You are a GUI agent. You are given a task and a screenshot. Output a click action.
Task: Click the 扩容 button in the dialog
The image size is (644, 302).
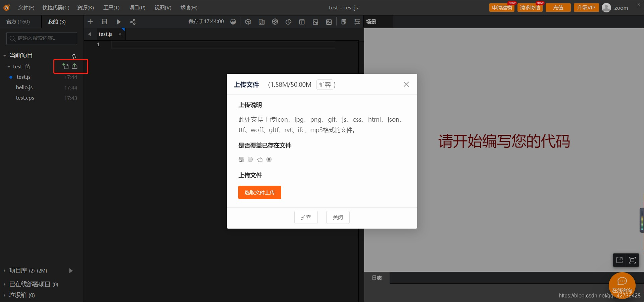(306, 217)
